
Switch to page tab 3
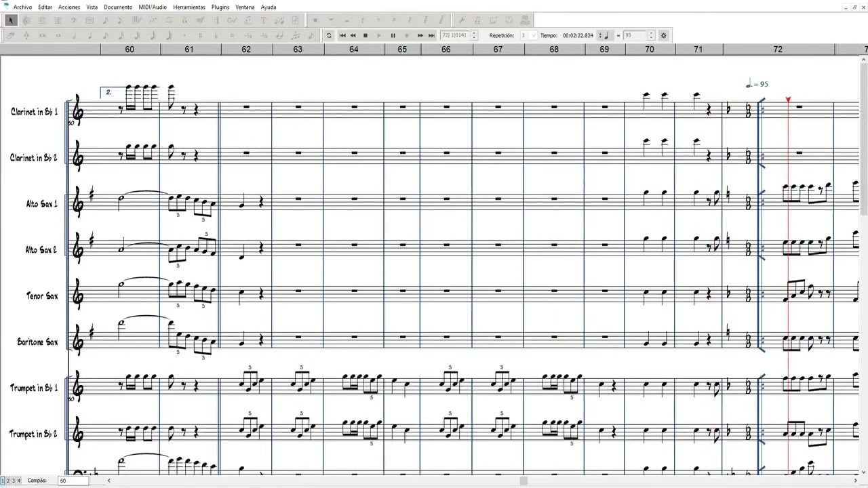pos(14,481)
